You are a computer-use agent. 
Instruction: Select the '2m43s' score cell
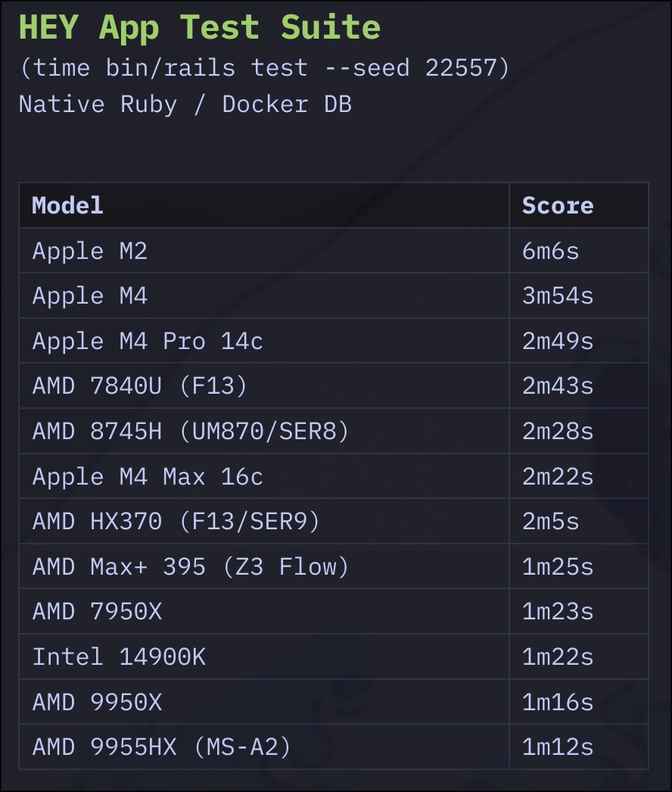[579, 386]
